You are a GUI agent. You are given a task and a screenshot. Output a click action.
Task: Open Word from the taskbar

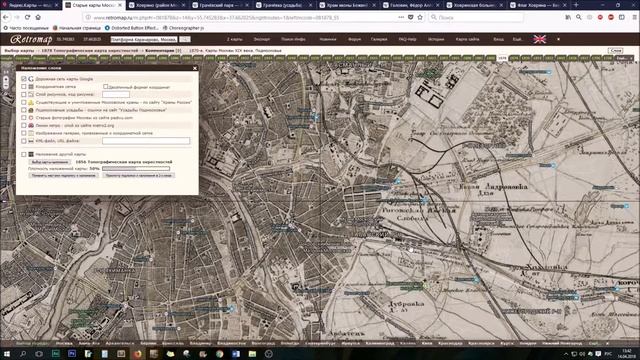[236, 353]
